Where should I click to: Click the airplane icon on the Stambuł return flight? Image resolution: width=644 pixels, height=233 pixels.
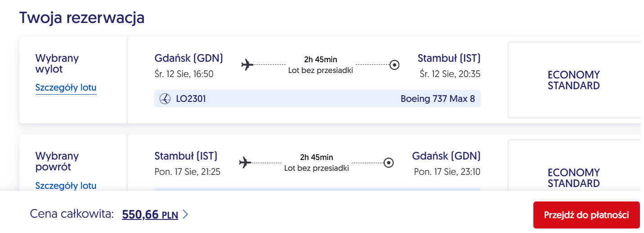[245, 162]
